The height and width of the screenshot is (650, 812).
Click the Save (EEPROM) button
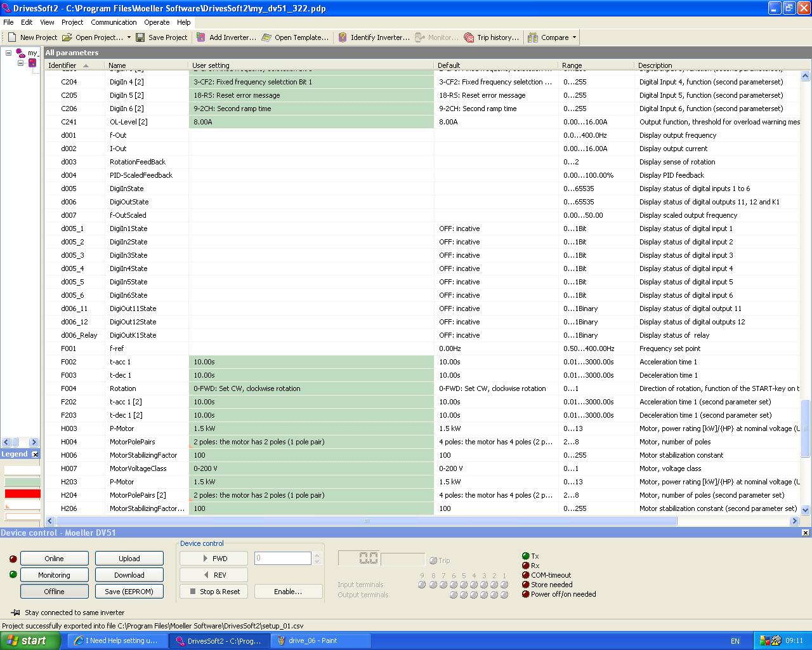pyautogui.click(x=129, y=591)
